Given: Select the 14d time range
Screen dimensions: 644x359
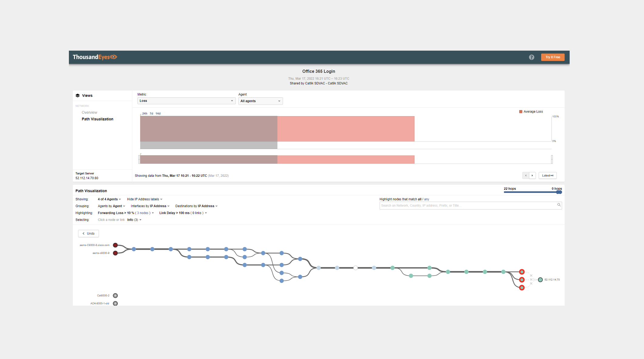Looking at the screenshot, I should (x=158, y=113).
